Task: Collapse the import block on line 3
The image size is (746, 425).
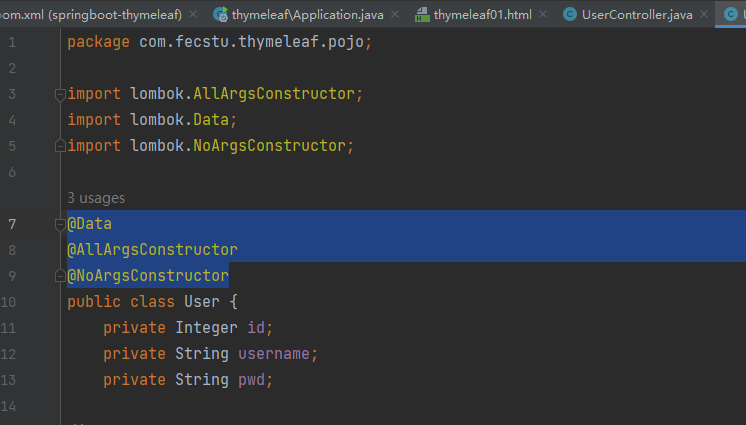Action: coord(60,94)
